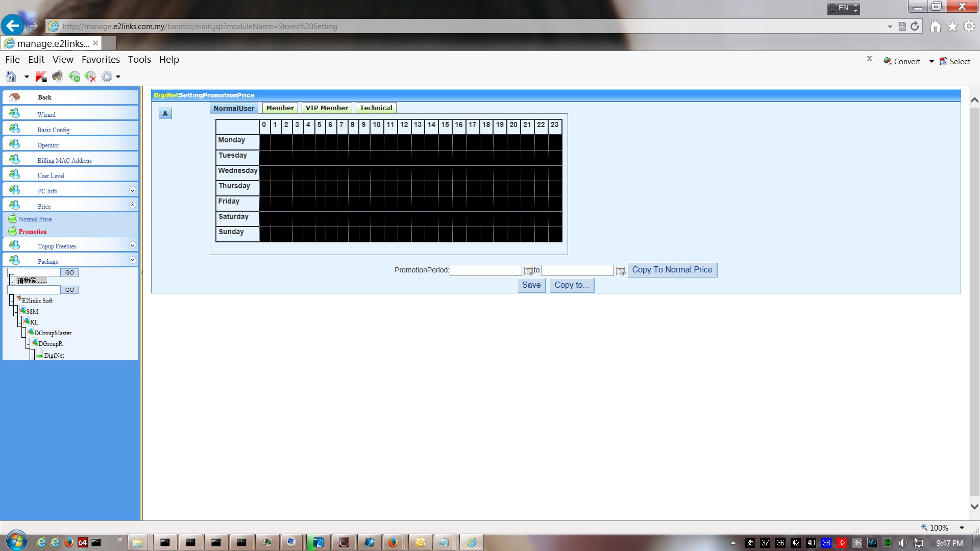980x551 pixels.
Task: Click Copy To Normal Price button
Action: 672,270
